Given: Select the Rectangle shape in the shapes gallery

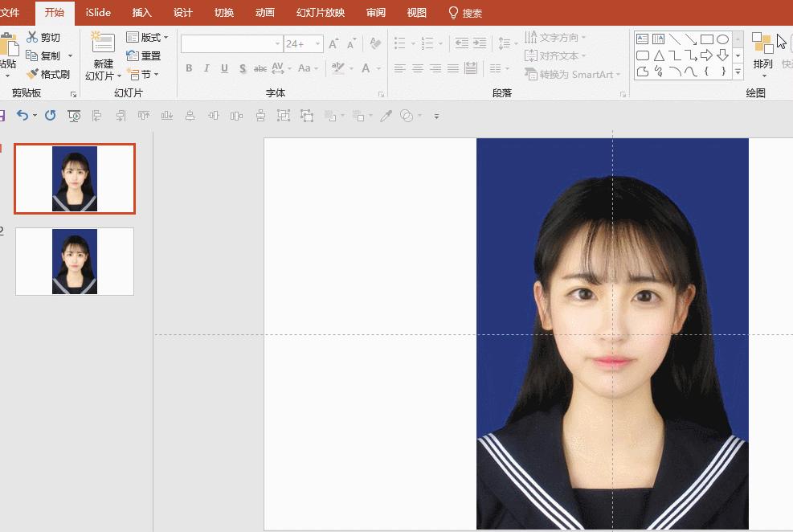Looking at the screenshot, I should click(706, 38).
